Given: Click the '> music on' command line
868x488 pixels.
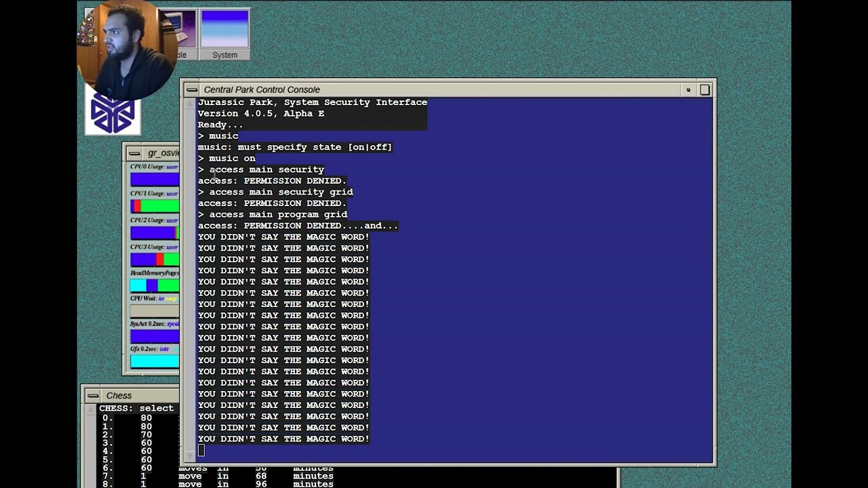Looking at the screenshot, I should [226, 159].
